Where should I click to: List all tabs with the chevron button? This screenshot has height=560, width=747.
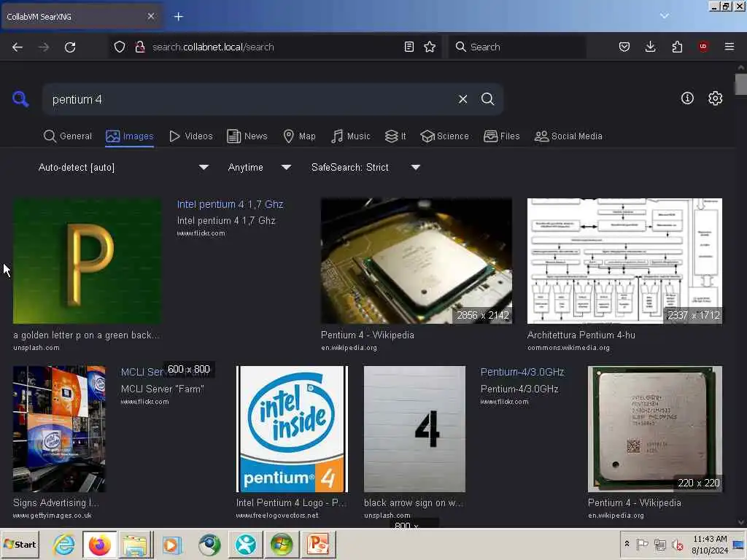[664, 16]
